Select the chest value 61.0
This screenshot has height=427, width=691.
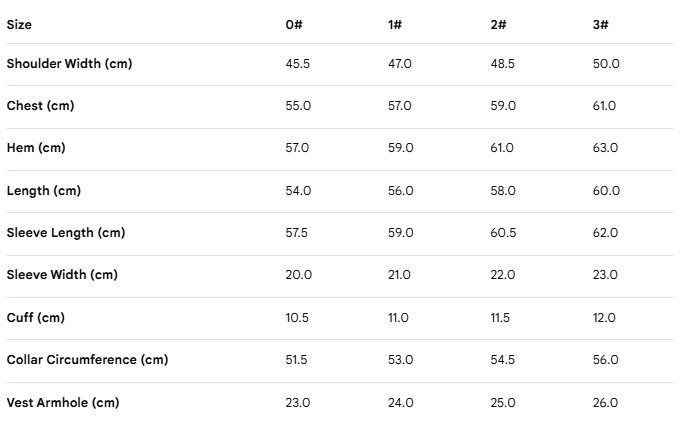604,106
